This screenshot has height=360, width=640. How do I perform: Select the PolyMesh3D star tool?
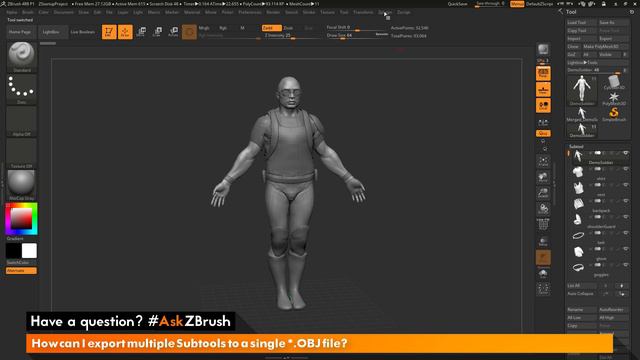[613, 98]
